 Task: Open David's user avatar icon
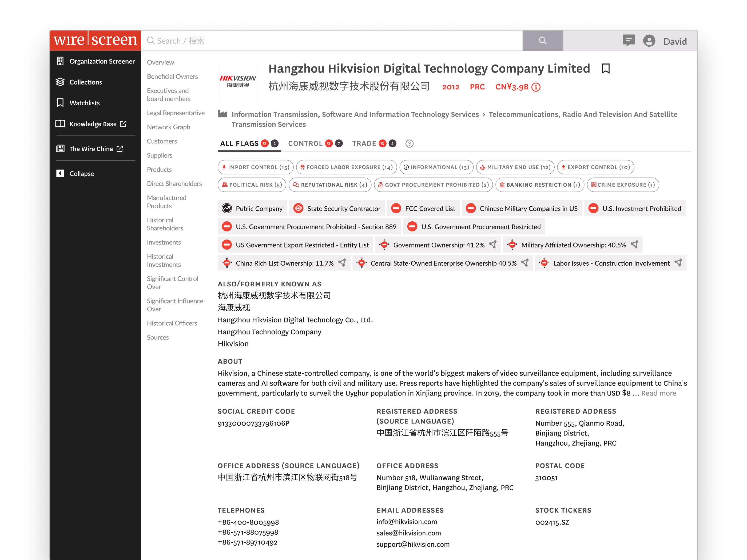649,41
